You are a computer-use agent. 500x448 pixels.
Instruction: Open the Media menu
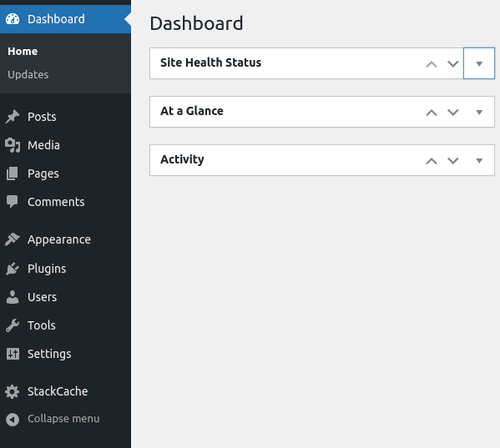(x=44, y=145)
